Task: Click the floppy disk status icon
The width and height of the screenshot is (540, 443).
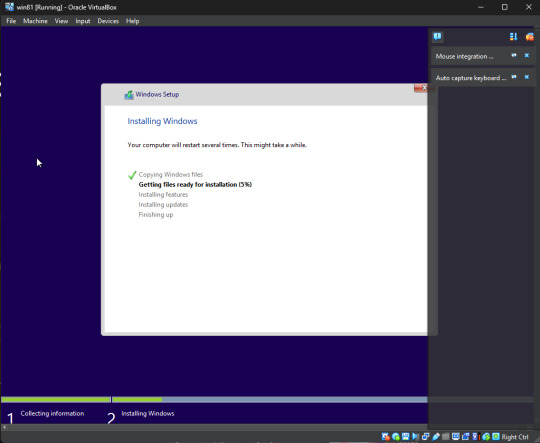Action: point(405,436)
